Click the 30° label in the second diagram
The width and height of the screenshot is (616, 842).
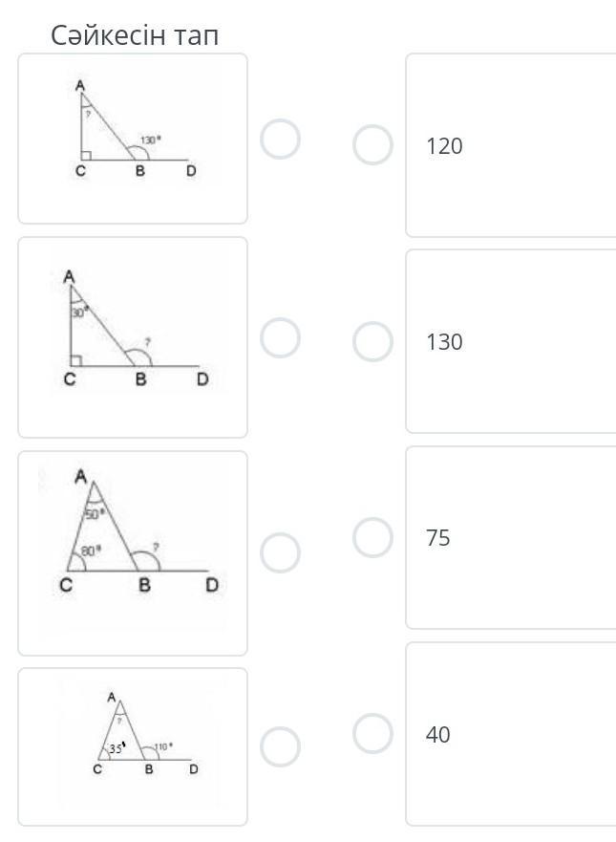[x=79, y=312]
